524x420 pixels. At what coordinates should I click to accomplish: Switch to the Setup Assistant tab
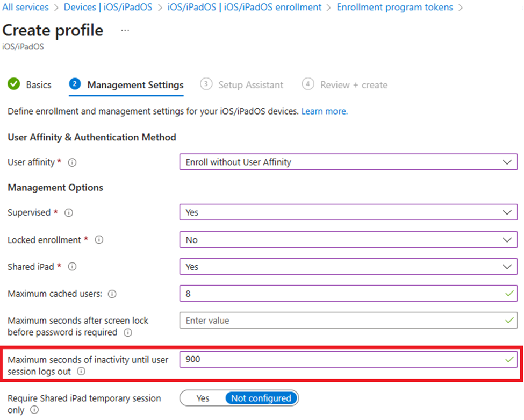[x=242, y=84]
